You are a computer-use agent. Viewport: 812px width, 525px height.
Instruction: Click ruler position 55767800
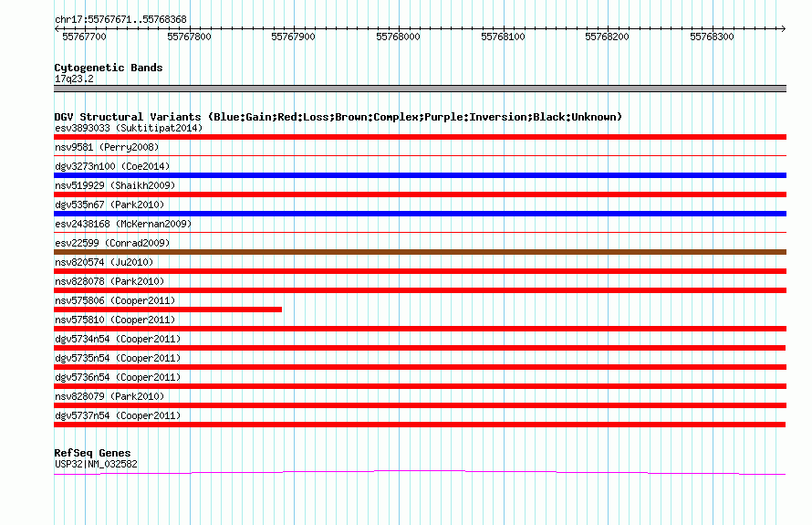189,37
